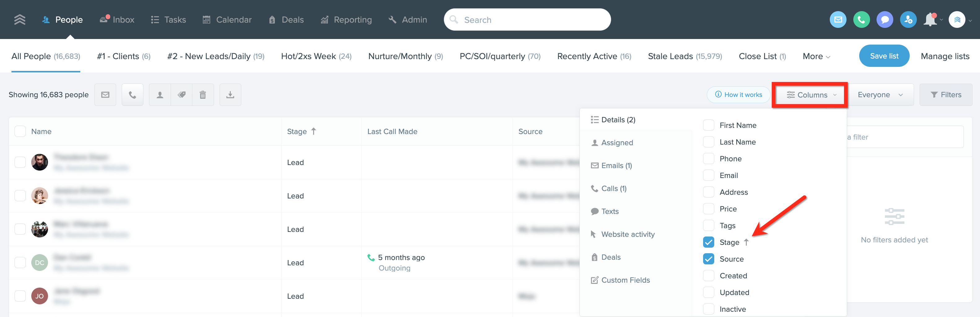This screenshot has height=317, width=980.
Task: Uncheck the Stage column checkbox
Action: 708,242
